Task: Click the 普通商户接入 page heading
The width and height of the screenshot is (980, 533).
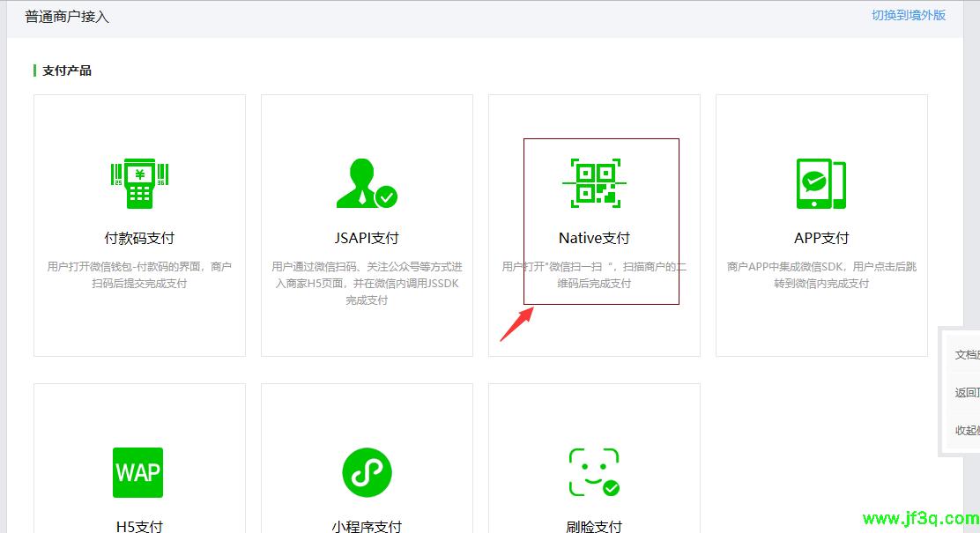Action: pos(67,17)
